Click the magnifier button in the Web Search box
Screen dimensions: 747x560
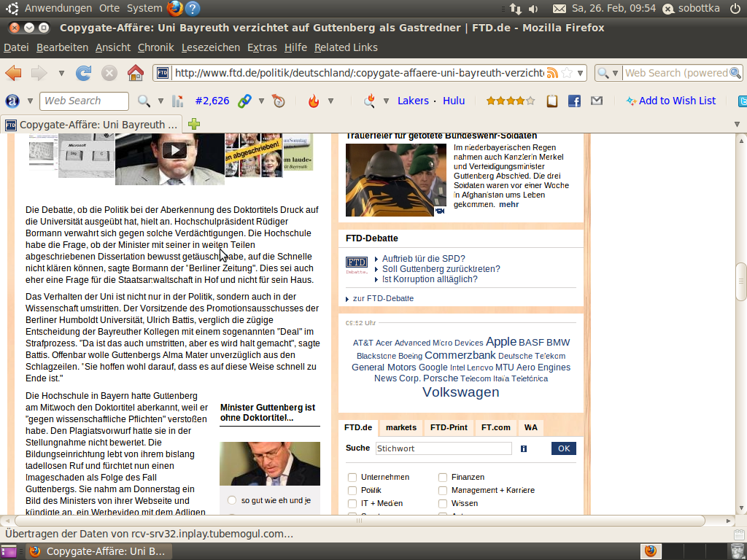point(735,73)
